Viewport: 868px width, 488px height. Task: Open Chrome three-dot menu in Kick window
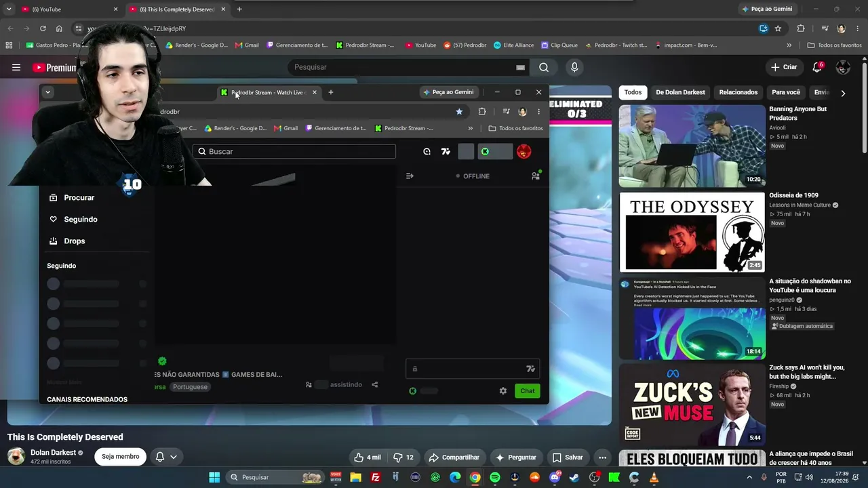pos(539,111)
